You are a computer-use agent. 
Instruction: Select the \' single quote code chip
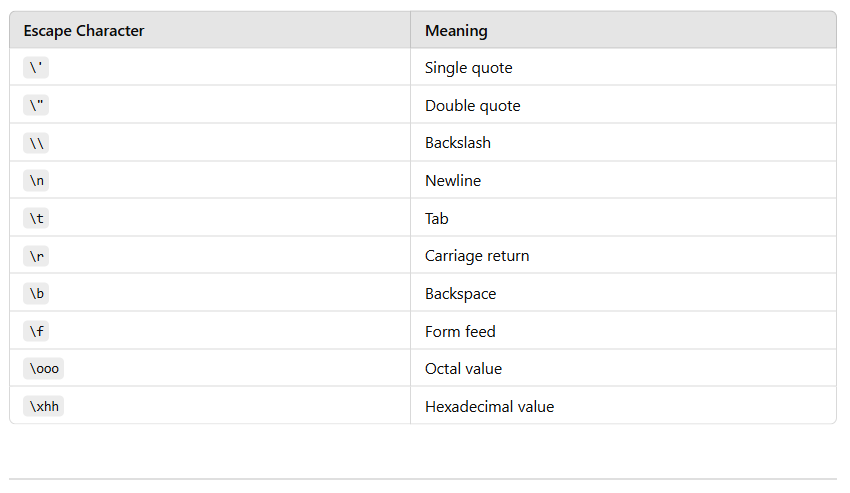(36, 68)
